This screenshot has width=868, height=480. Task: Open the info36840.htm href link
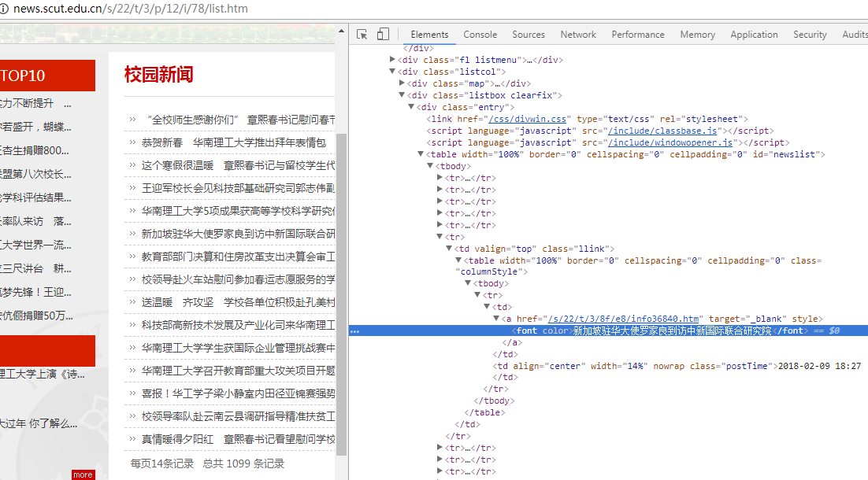624,319
